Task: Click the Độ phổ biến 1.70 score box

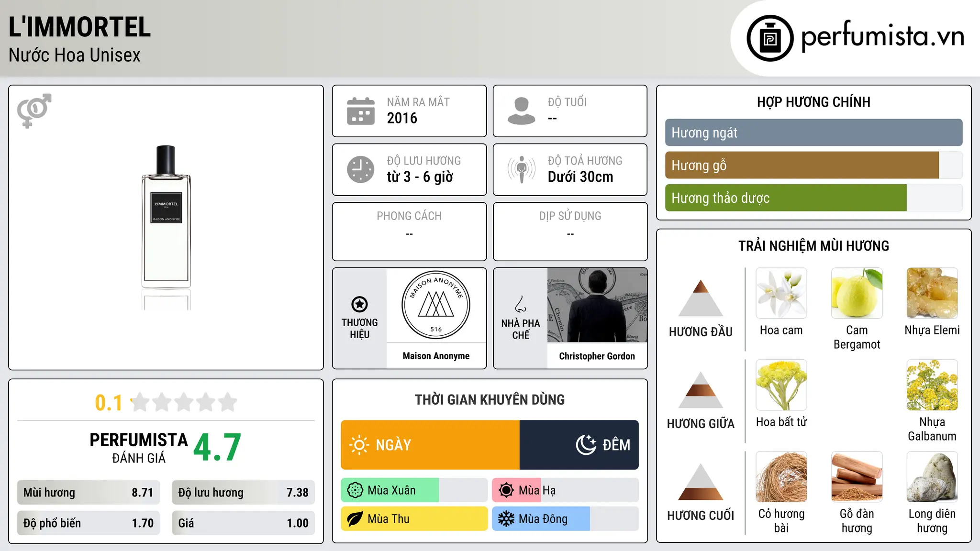Action: point(89,523)
